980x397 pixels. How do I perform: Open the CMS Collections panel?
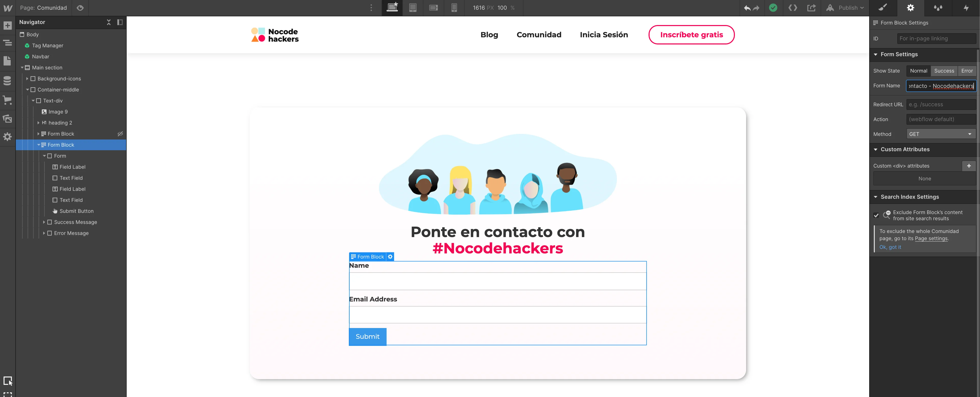coord(8,80)
